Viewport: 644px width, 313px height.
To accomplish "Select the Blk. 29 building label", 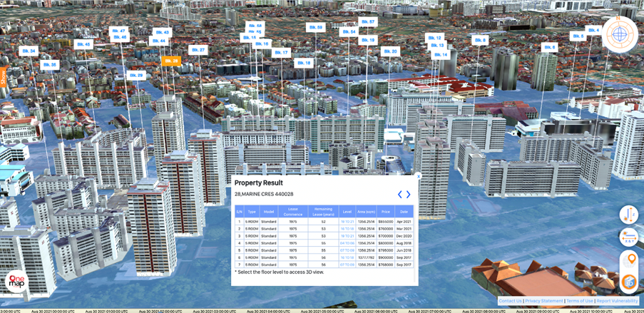I will [x=136, y=76].
